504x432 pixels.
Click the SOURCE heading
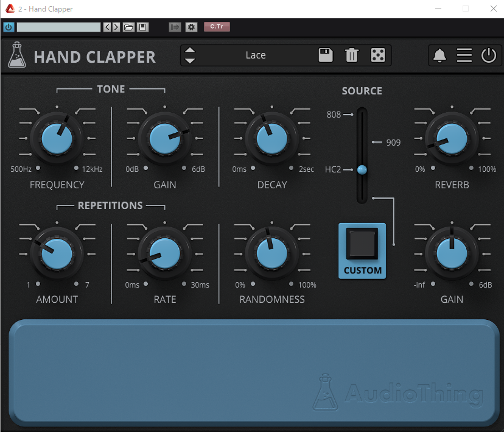click(362, 91)
